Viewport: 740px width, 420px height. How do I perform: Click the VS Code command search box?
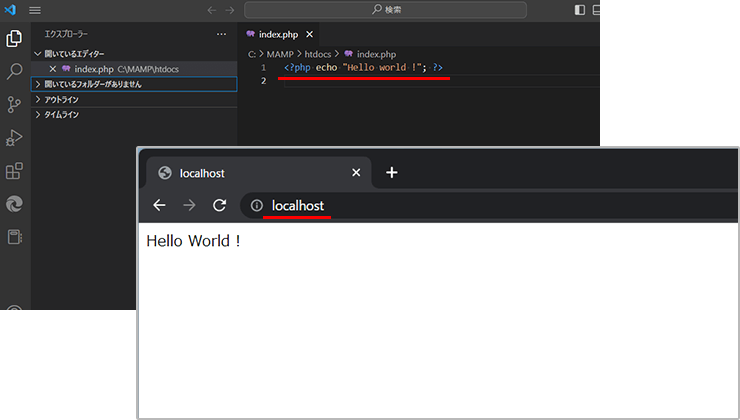(x=385, y=9)
